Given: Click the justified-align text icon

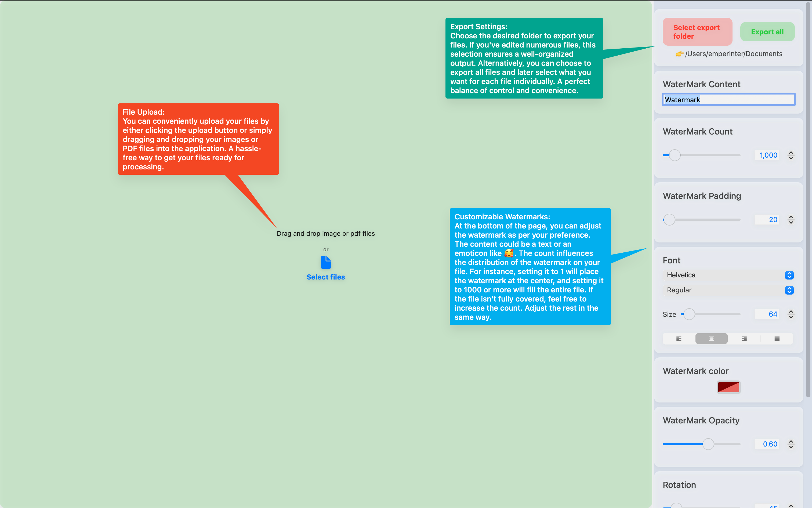Looking at the screenshot, I should pyautogui.click(x=777, y=338).
